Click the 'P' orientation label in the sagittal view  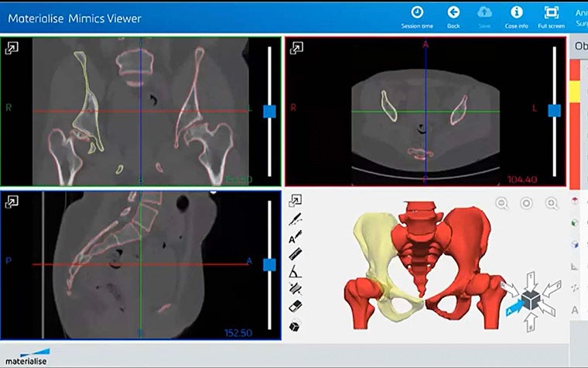(9, 261)
